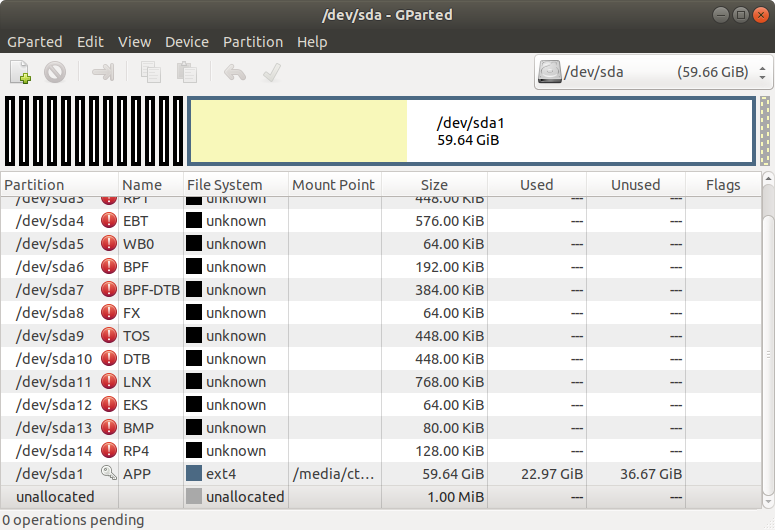Click the Resize/Move toolbar icon
This screenshot has width=775, height=530.
coord(103,72)
